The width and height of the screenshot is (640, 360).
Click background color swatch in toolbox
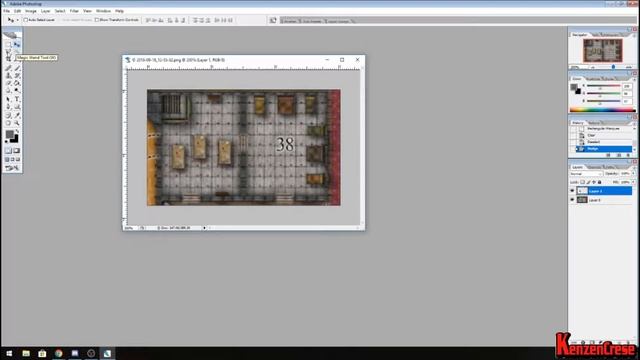15,139
